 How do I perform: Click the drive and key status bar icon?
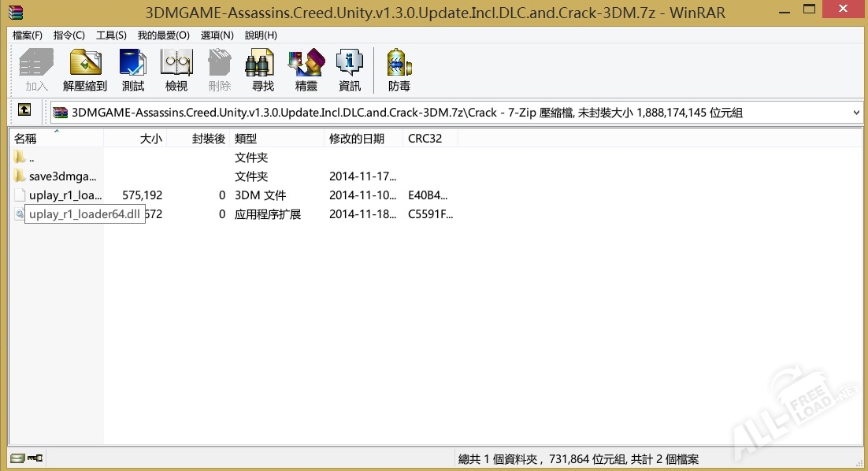tap(27, 458)
